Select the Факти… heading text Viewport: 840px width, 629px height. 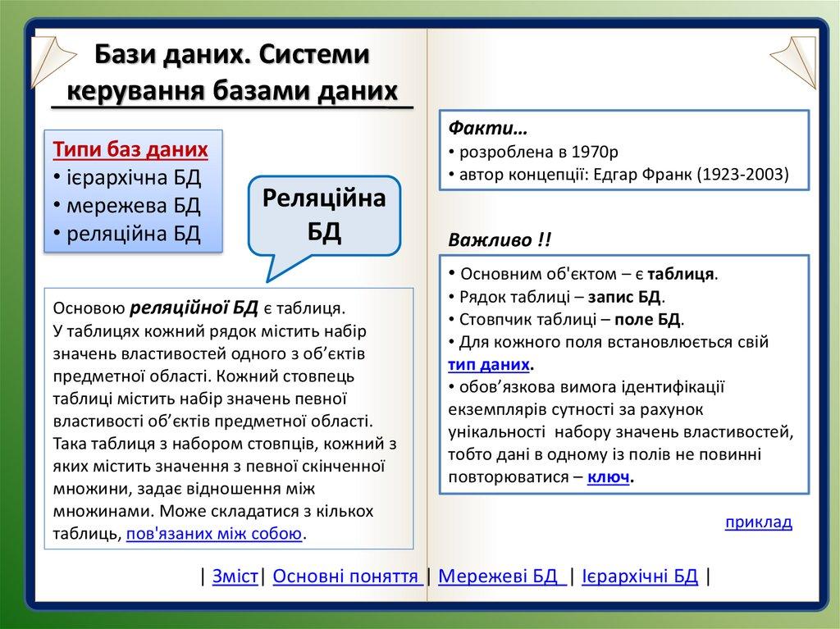click(488, 130)
